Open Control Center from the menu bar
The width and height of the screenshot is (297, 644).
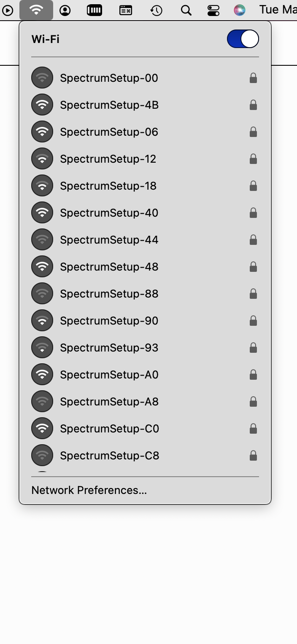coord(213,10)
